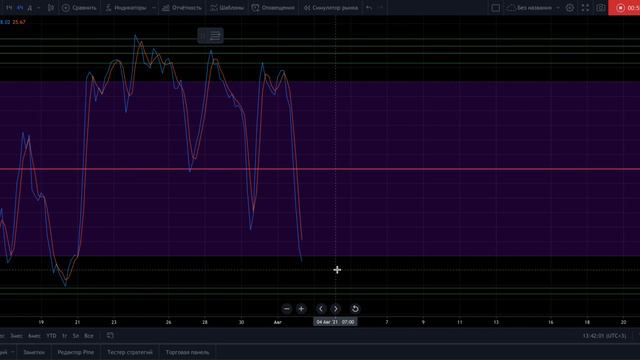
Task: Select the 4Ч timeframe
Action: click(20, 8)
